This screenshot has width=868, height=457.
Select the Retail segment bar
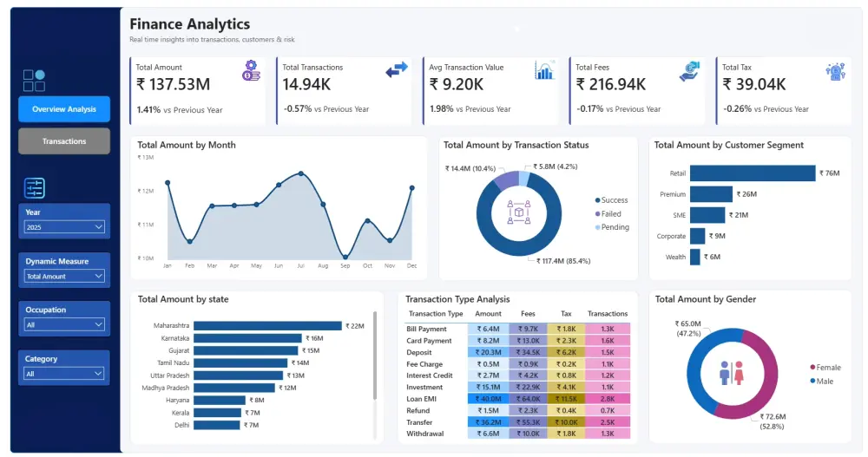pyautogui.click(x=753, y=173)
